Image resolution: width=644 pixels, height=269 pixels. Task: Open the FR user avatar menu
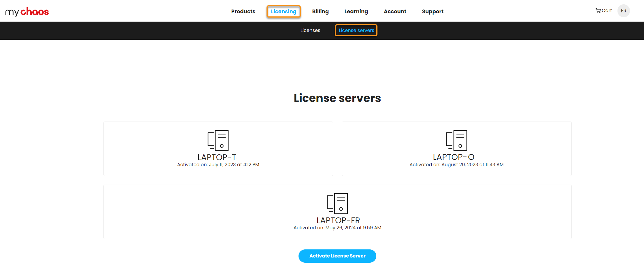coord(624,11)
